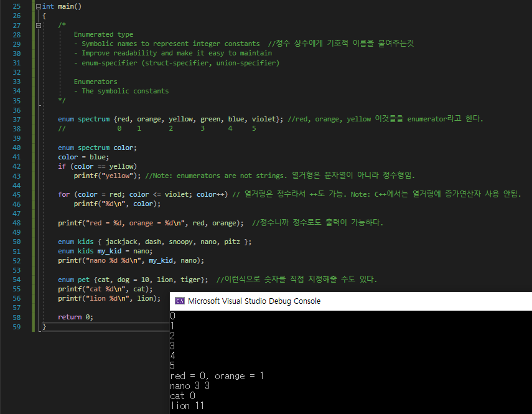Click the Microsoft Visual Studio Debug Console title
This screenshot has width=532, height=414.
(x=254, y=301)
